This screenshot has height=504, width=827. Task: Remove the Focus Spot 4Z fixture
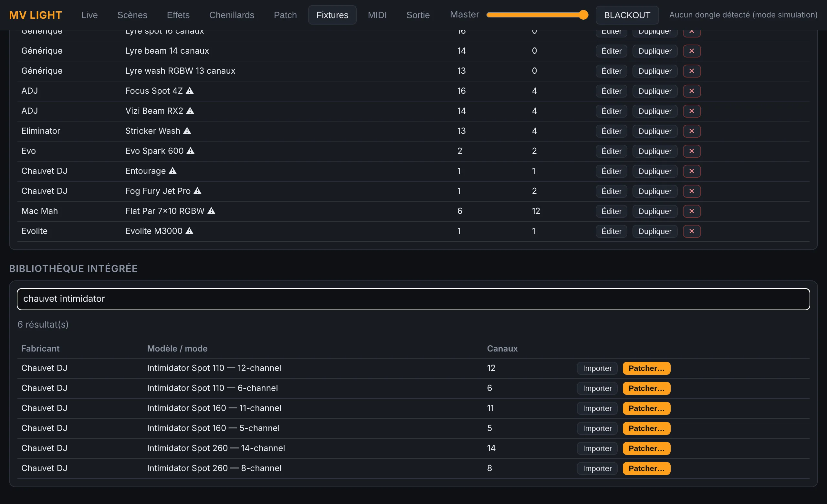coord(691,91)
